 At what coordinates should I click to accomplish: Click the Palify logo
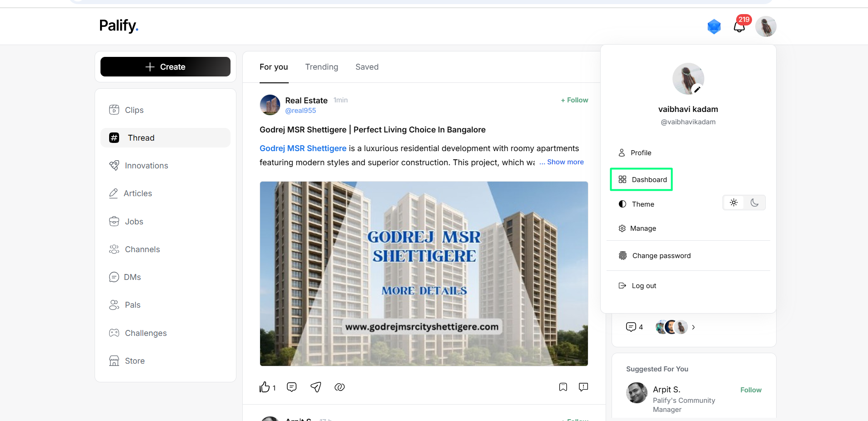[x=119, y=25]
